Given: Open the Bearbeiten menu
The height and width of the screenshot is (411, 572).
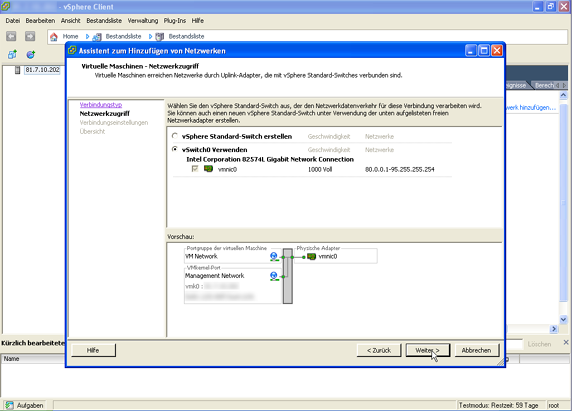Looking at the screenshot, I should tap(40, 21).
